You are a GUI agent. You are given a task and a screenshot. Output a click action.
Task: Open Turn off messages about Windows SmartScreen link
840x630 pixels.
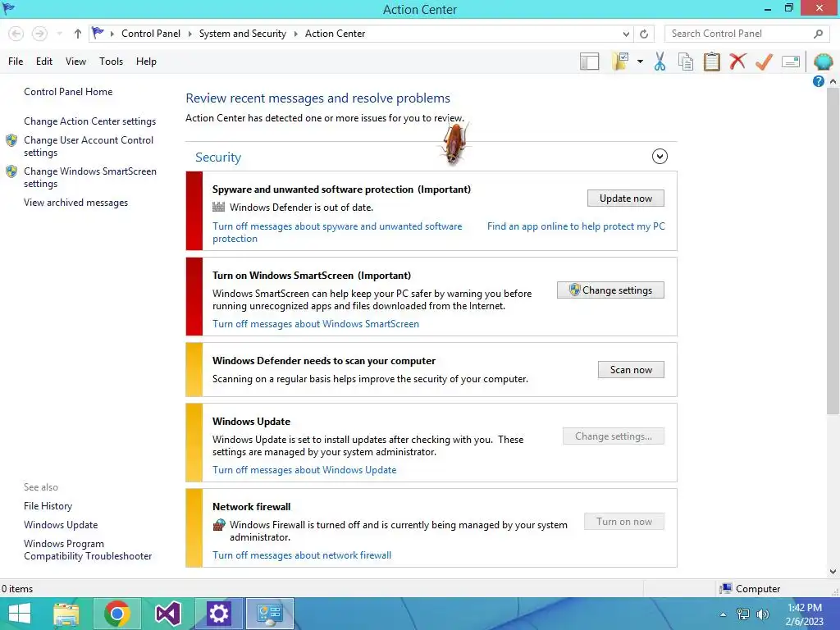coord(316,323)
